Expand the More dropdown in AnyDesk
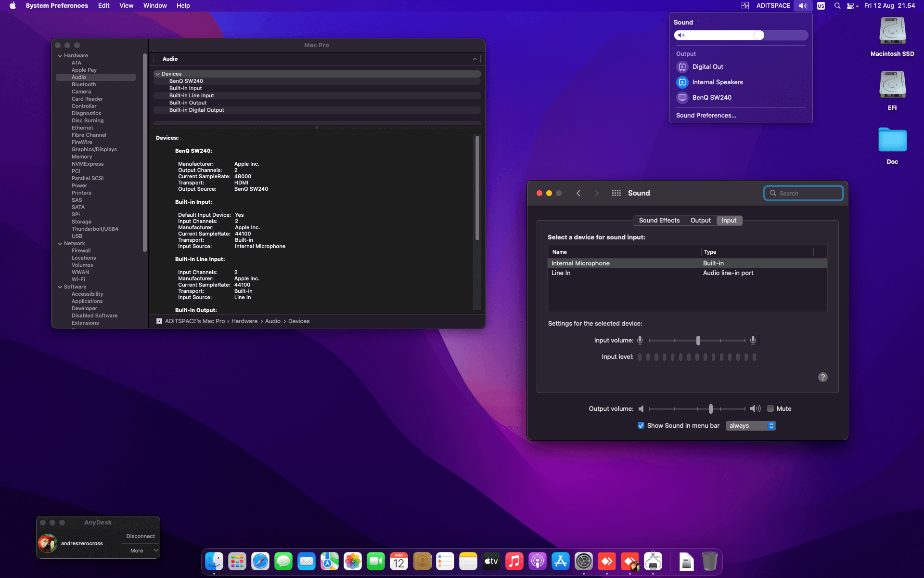 click(x=141, y=551)
